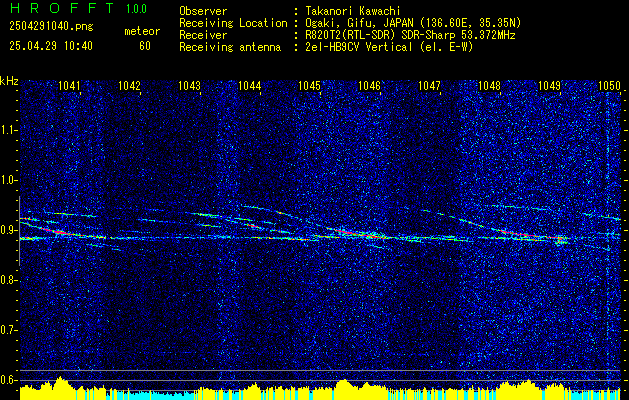Click the 1045 time axis label
The height and width of the screenshot is (400, 629).
tap(309, 85)
